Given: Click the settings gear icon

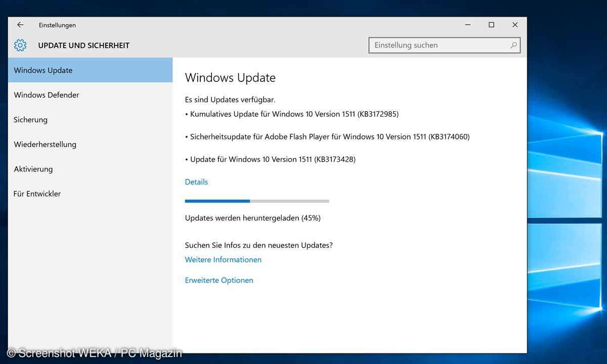Looking at the screenshot, I should 20,45.
